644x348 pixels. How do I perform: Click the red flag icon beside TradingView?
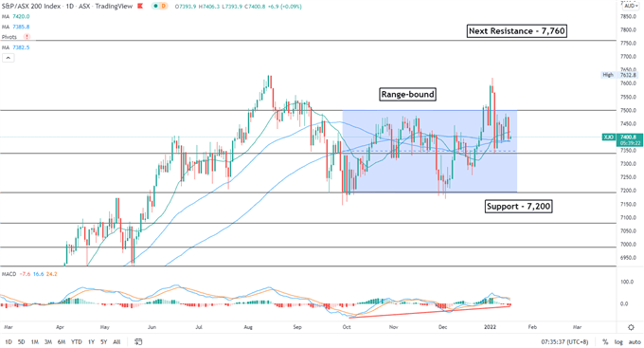point(140,7)
